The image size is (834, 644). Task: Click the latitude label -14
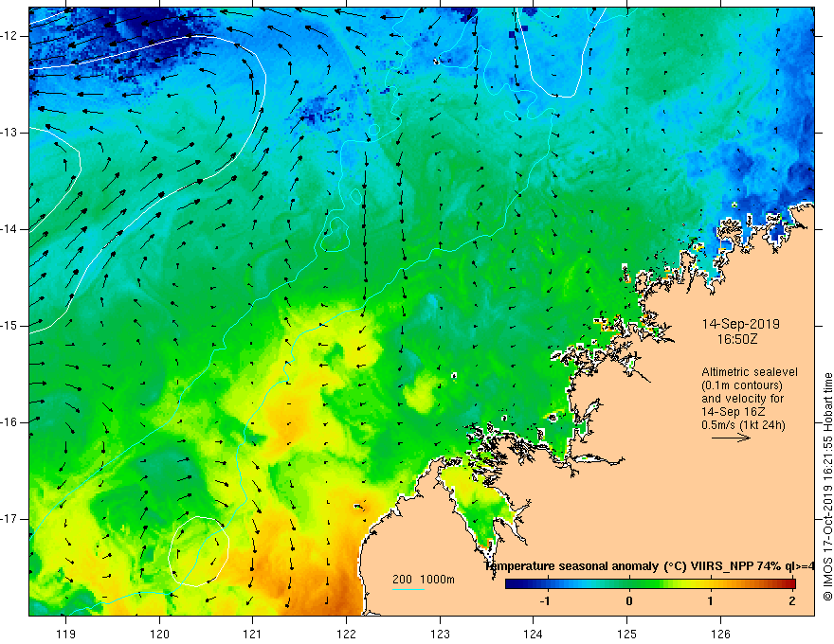tap(10, 229)
